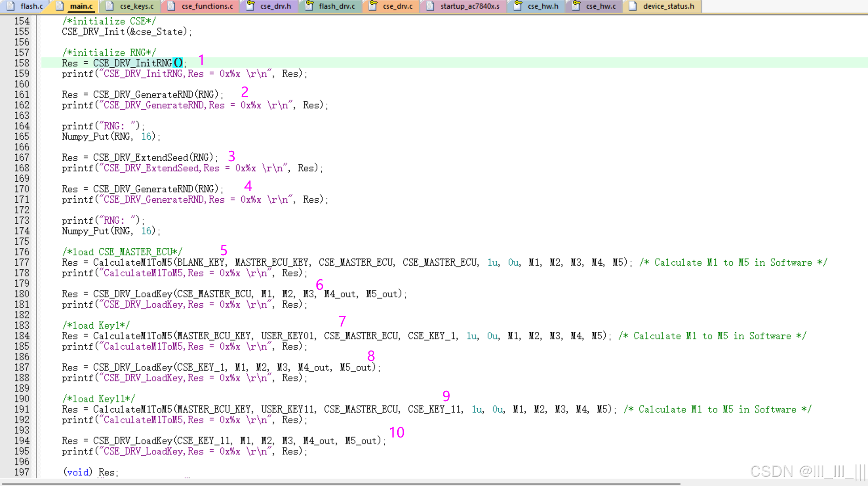Click the horizontal scrollbar at the bottom
This screenshot has width=868, height=486.
click(x=341, y=483)
